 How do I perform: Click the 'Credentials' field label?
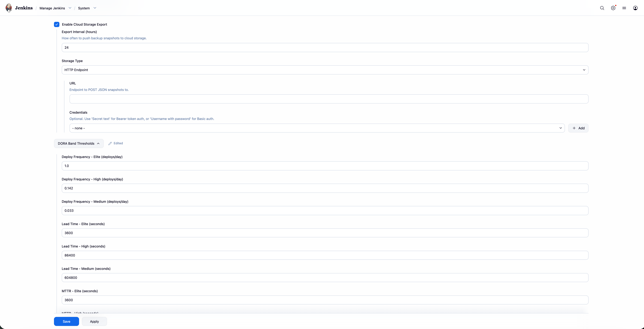coord(79,112)
